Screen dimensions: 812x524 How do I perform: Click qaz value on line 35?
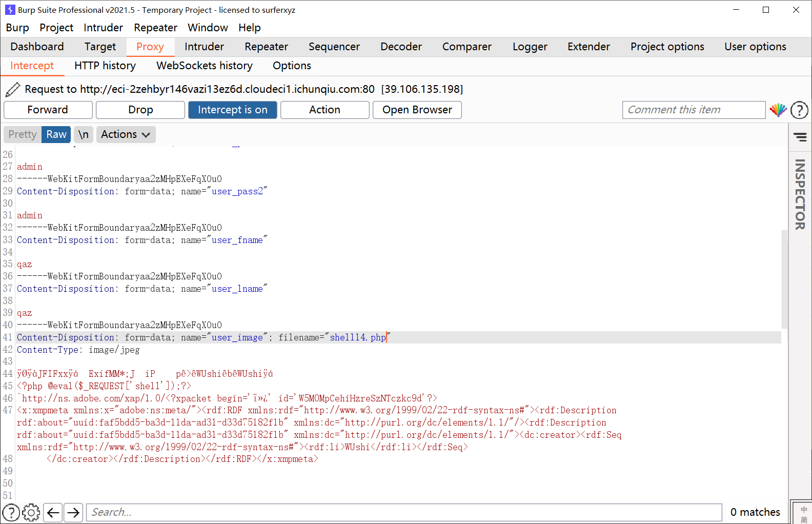25,265
